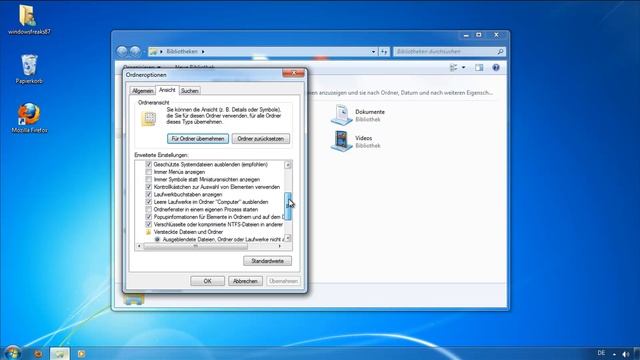The width and height of the screenshot is (640, 360).
Task: Show hidden tray icons arrow
Action: coord(614,354)
